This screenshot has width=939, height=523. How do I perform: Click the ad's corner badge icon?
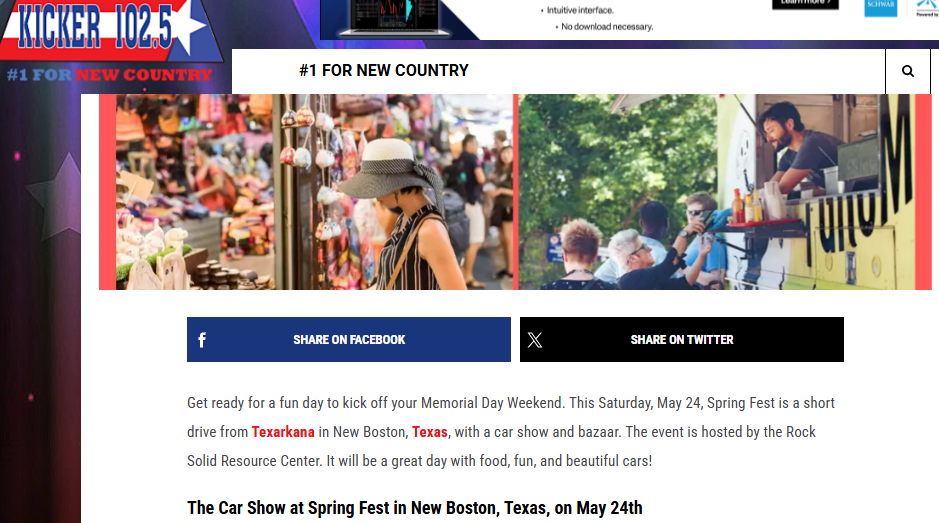[x=928, y=7]
